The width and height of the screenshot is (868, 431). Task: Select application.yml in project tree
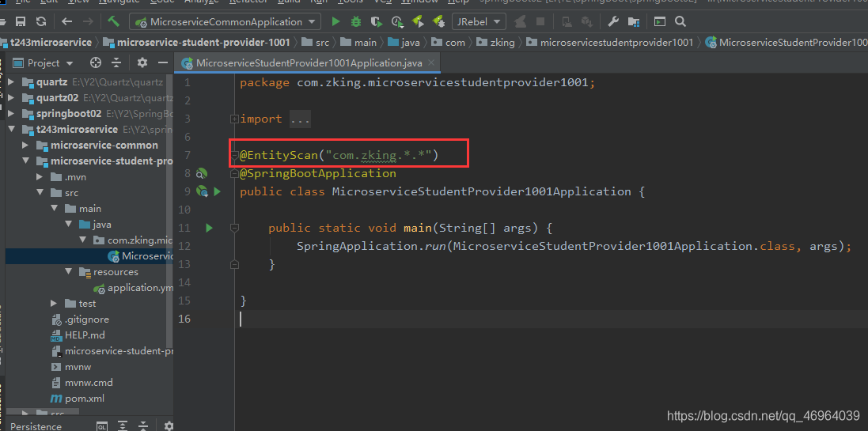tap(134, 288)
